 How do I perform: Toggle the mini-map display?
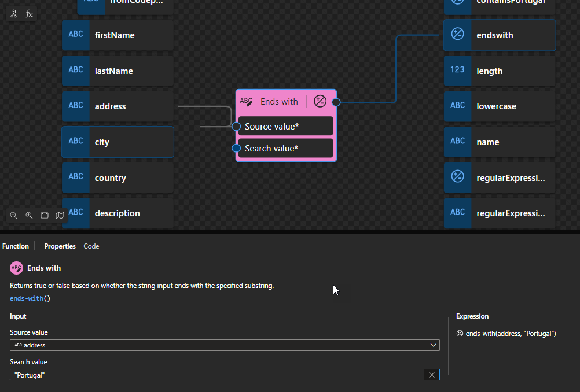coord(60,215)
